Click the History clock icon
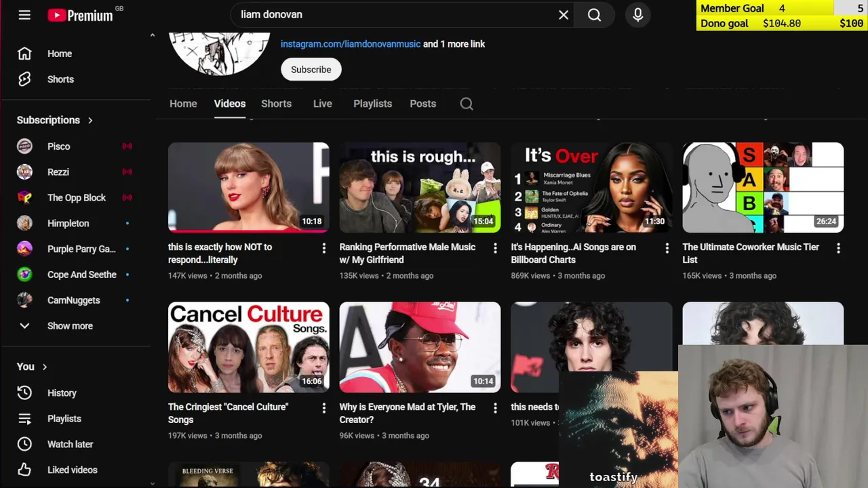The height and width of the screenshot is (488, 868). pyautogui.click(x=24, y=393)
